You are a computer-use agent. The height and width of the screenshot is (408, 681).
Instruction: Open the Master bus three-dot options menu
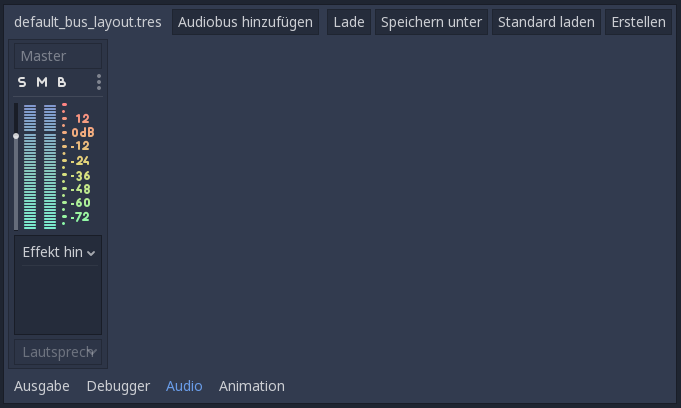(x=99, y=82)
